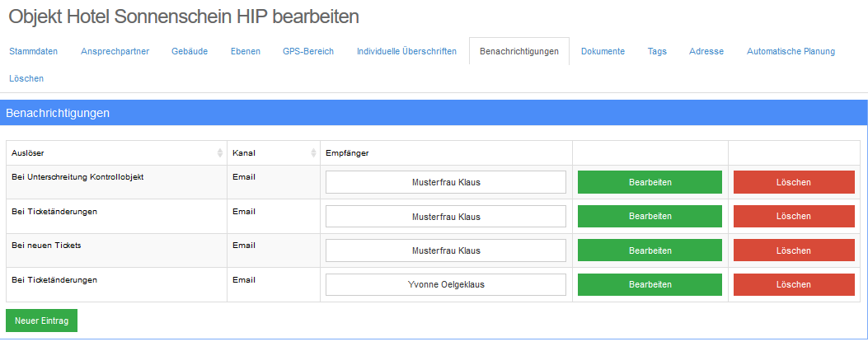
Task: Select the Löschen tab
Action: [26, 78]
